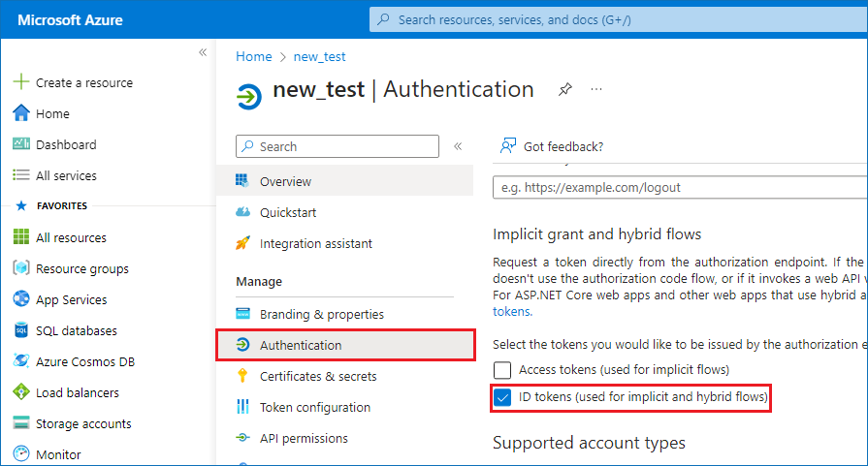Click the API permissions icon
Image resolution: width=868 pixels, height=466 pixels.
click(242, 437)
